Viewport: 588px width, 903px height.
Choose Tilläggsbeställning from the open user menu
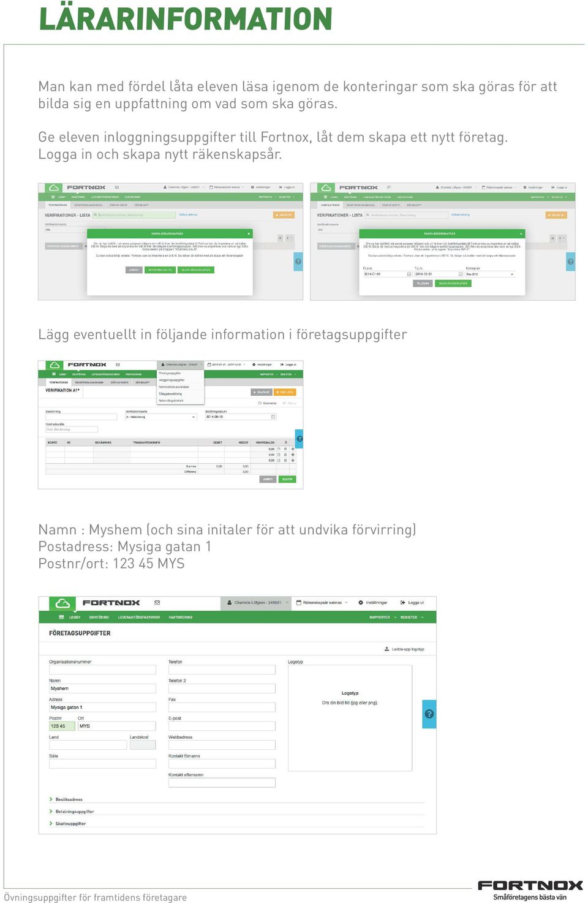(170, 394)
